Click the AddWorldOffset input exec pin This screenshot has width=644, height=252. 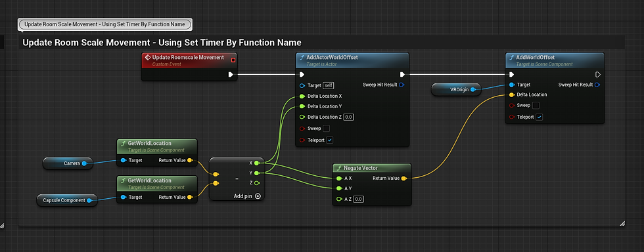(511, 74)
